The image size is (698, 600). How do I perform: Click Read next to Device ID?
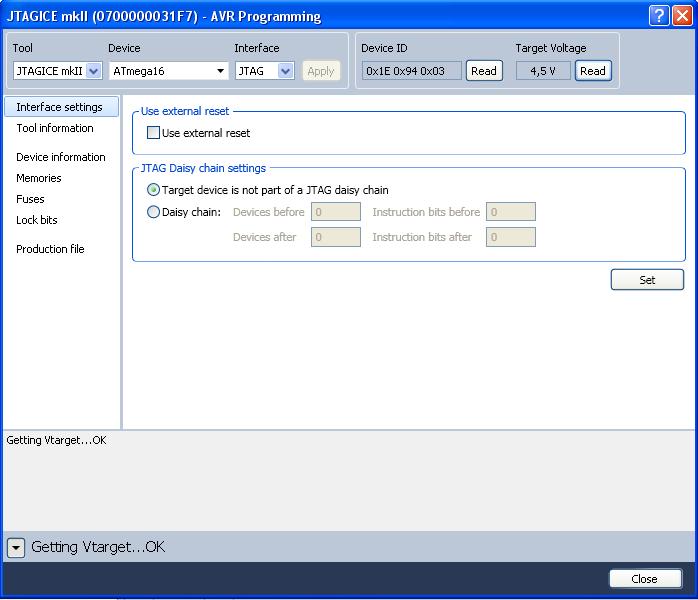pyautogui.click(x=484, y=71)
